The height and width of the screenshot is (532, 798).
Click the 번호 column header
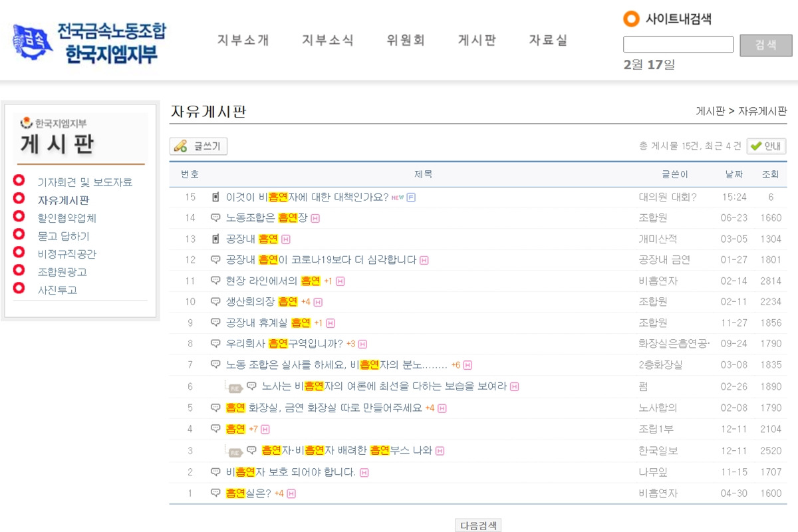coord(190,174)
